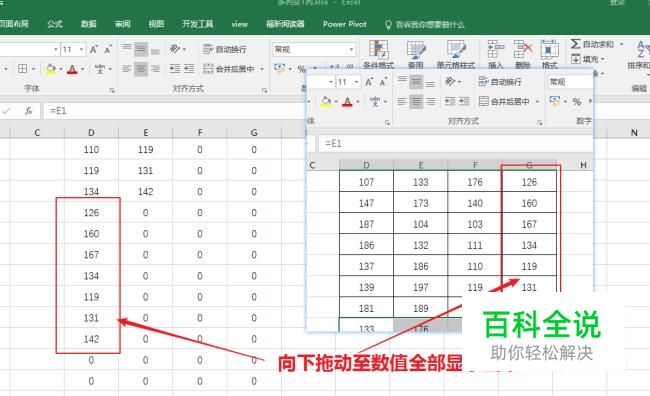Viewport: 650px width, 396px height.
Task: Click main-sheet cell showing 167 in column D
Action: point(91,255)
